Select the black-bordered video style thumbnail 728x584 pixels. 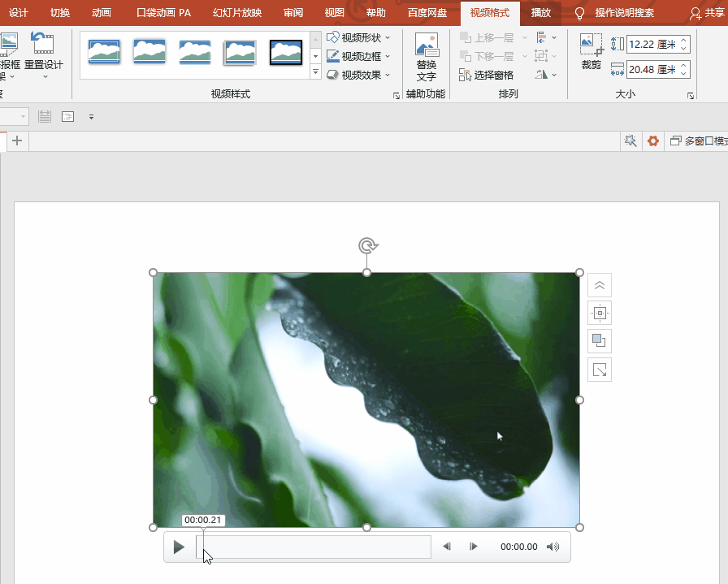[x=285, y=52]
